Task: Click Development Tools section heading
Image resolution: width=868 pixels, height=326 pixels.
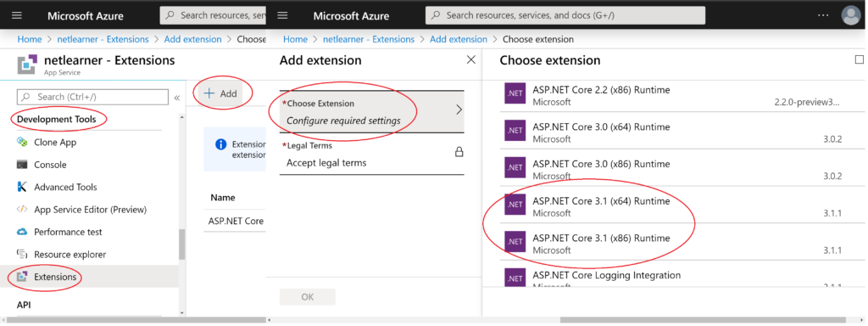Action: pos(57,119)
